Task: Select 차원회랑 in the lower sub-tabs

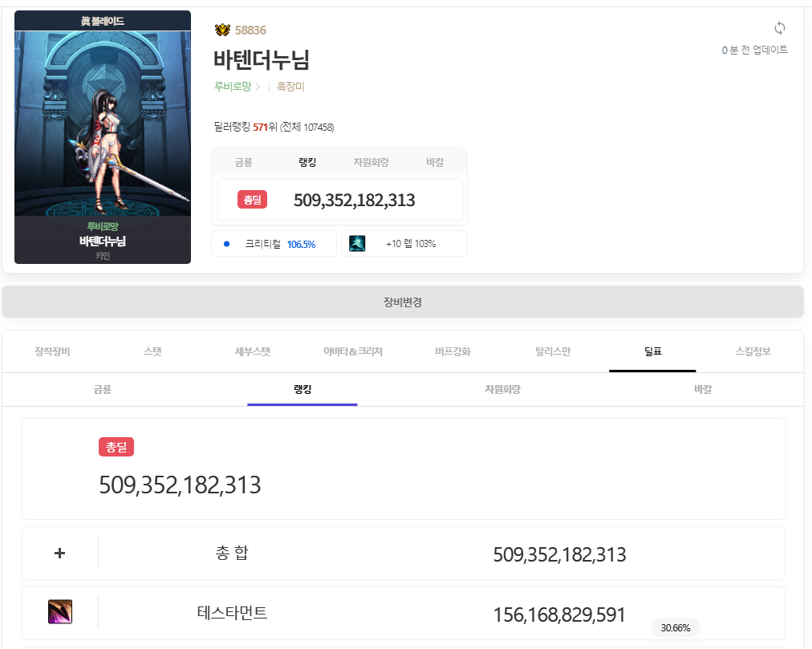Action: click(502, 389)
